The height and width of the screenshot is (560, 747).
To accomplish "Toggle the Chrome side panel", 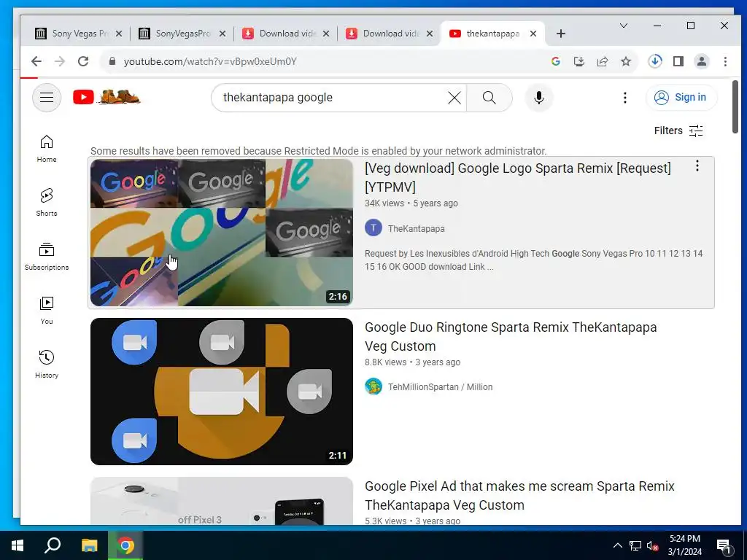I will (678, 61).
